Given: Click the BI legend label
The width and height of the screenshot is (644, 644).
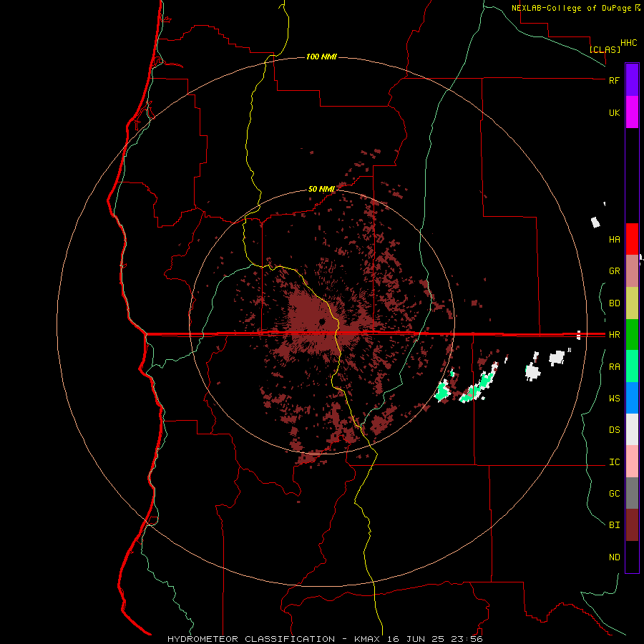Looking at the screenshot, I should click(x=614, y=525).
